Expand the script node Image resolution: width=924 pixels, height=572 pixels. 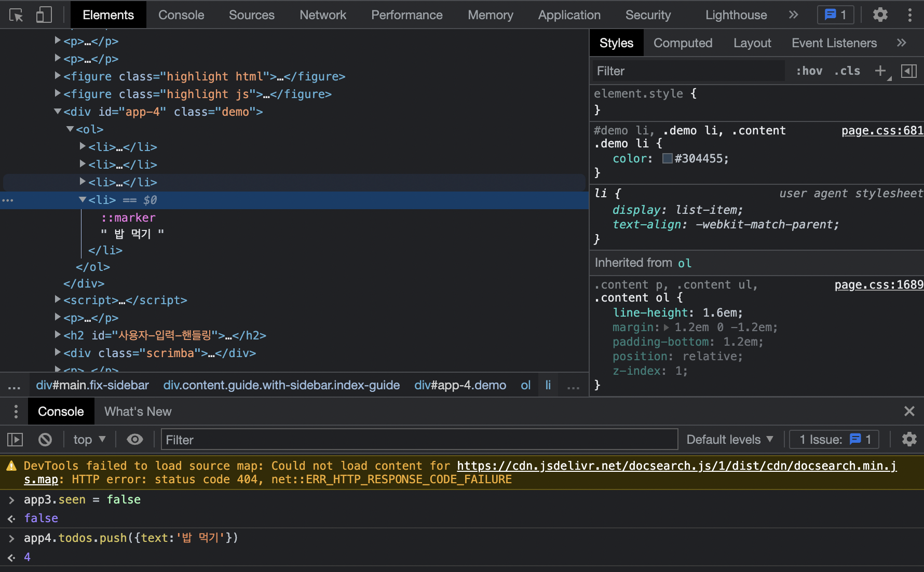pos(58,300)
